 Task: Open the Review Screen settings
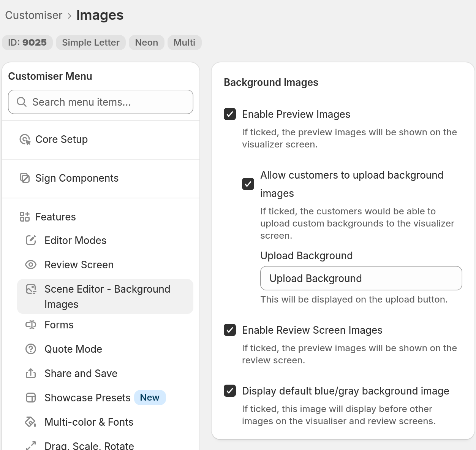(105, 265)
